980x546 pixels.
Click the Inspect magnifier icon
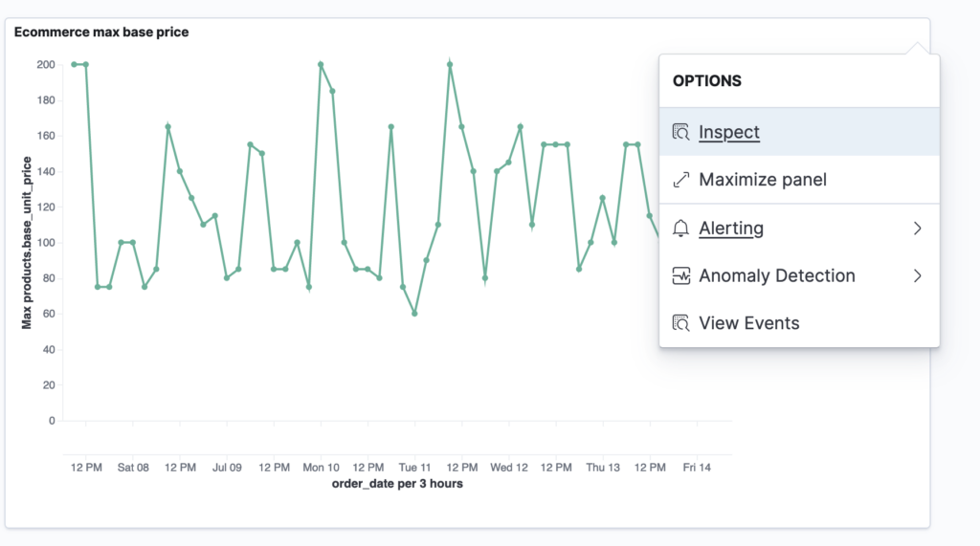click(x=680, y=132)
